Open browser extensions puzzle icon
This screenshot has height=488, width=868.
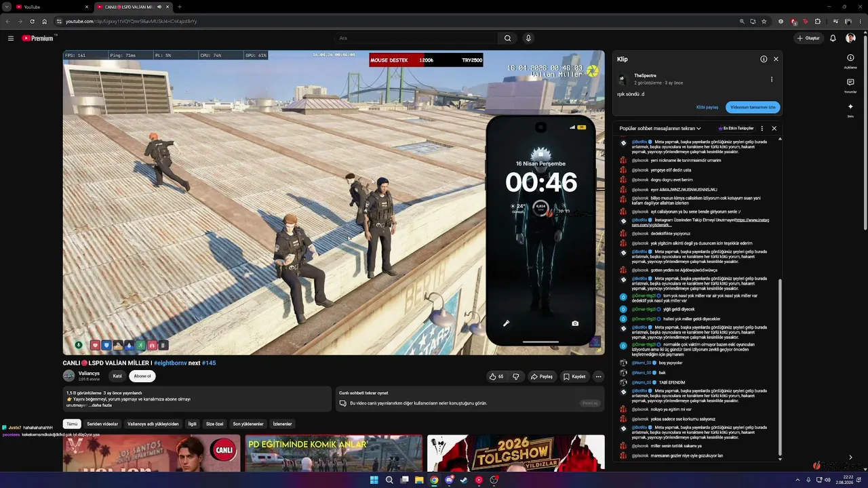click(x=818, y=21)
